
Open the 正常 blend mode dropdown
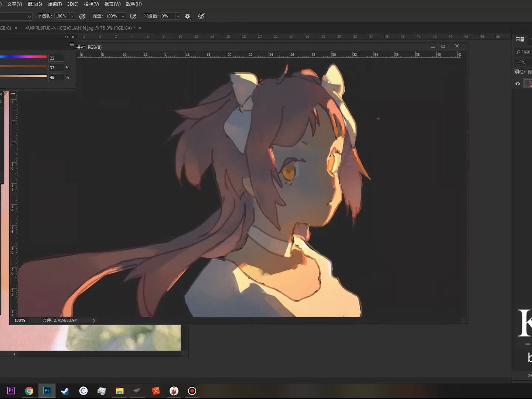pos(523,62)
